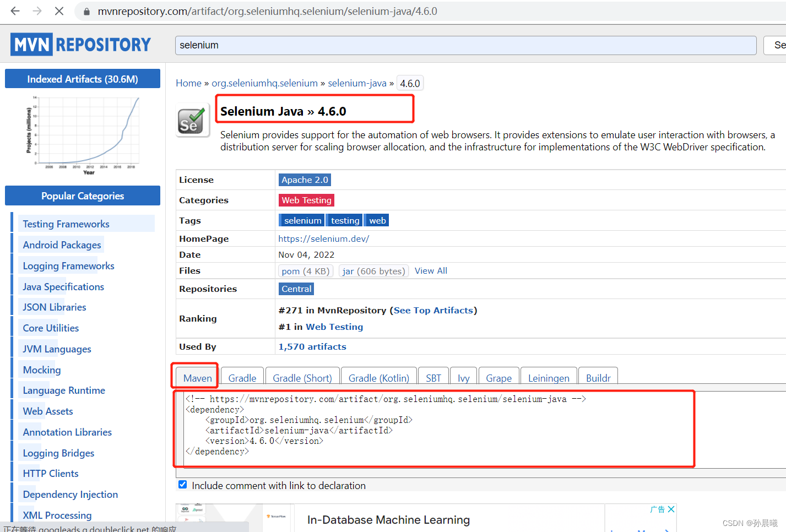This screenshot has width=786, height=532.
Task: Download the pom (4 KB) file
Action: 305,271
